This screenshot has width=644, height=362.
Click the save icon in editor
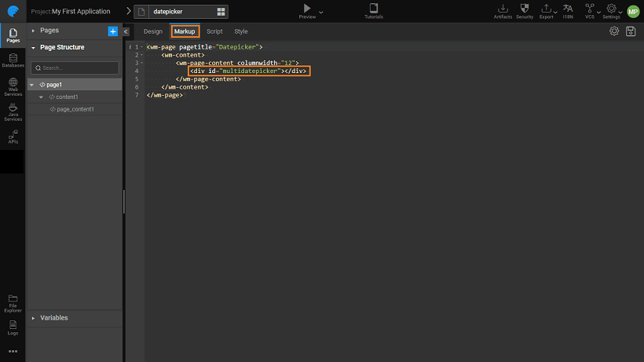pos(631,31)
